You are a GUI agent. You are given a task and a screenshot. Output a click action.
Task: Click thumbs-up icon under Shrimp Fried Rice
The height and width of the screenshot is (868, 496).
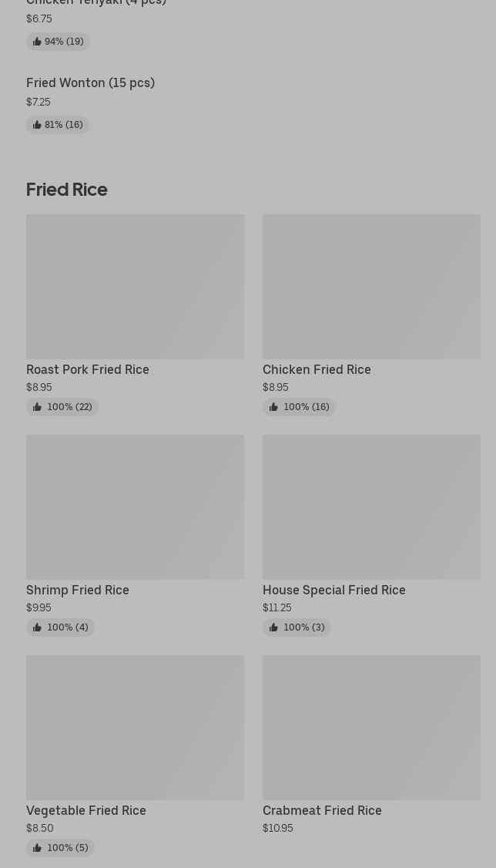[x=37, y=627]
